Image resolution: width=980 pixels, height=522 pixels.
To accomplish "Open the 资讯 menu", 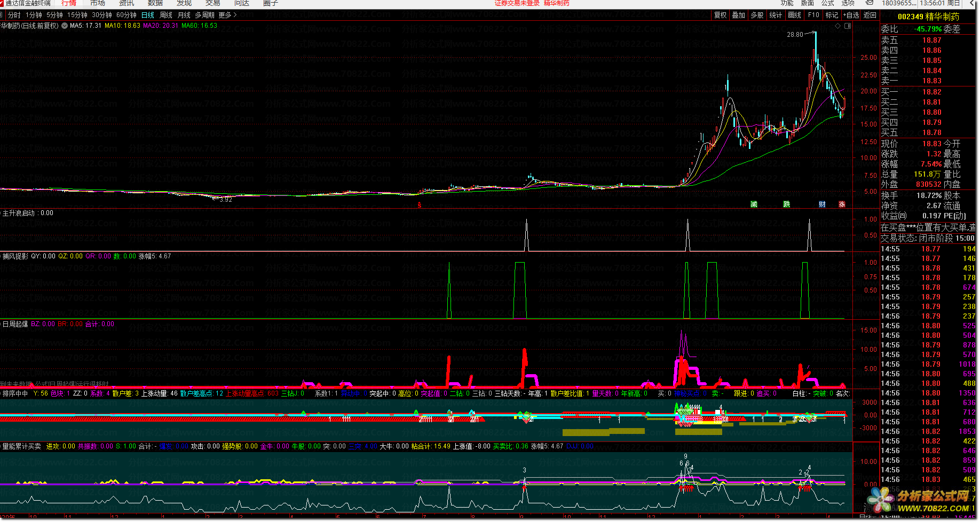I will [x=127, y=3].
